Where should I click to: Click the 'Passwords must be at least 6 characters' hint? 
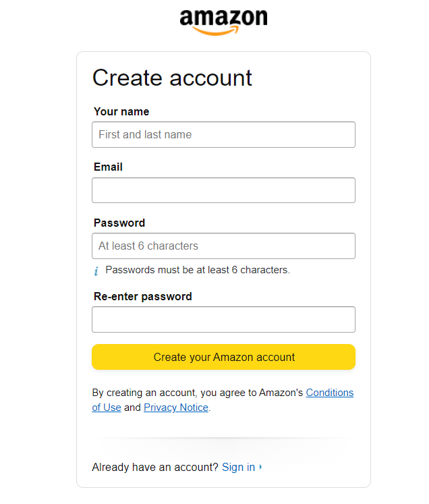coord(198,270)
